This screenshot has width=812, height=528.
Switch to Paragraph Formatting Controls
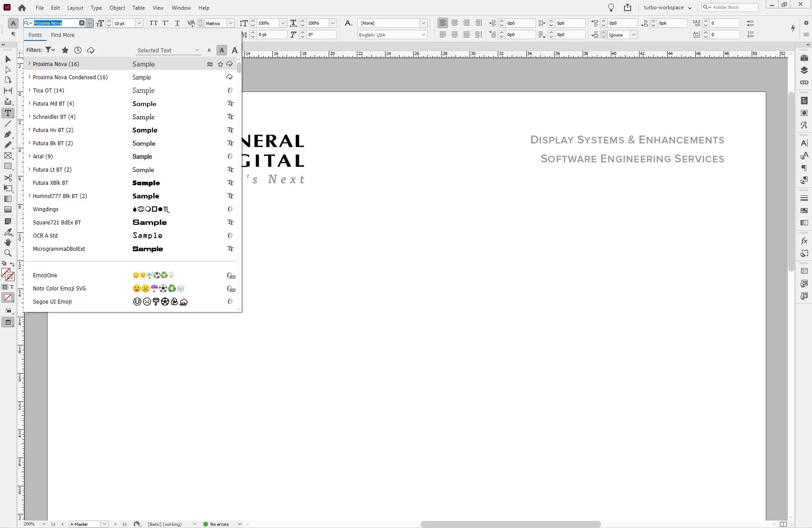point(13,34)
